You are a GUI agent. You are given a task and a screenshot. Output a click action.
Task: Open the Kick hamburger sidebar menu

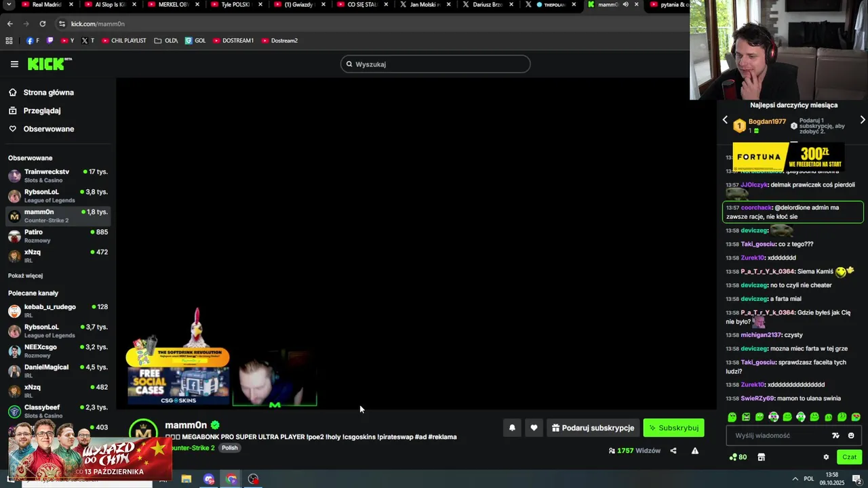pyautogui.click(x=14, y=64)
